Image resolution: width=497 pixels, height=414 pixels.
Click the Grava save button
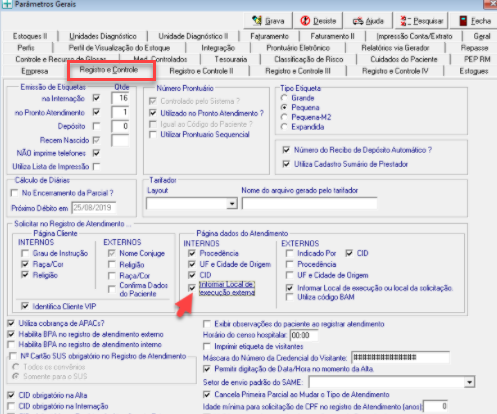[268, 21]
